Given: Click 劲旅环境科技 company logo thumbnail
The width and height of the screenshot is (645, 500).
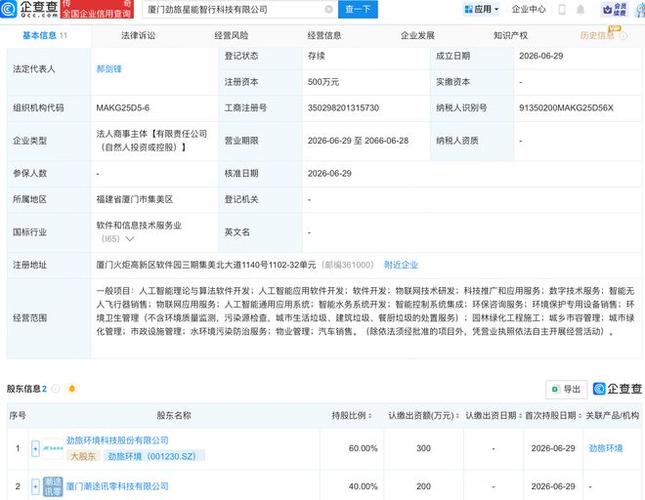Looking at the screenshot, I should (53, 448).
